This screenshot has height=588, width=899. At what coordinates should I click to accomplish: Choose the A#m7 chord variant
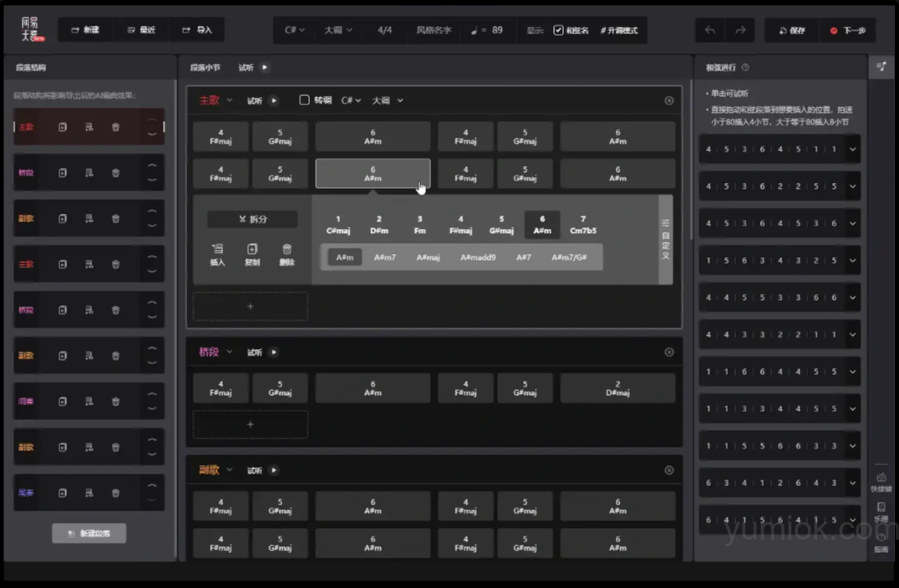pos(384,257)
